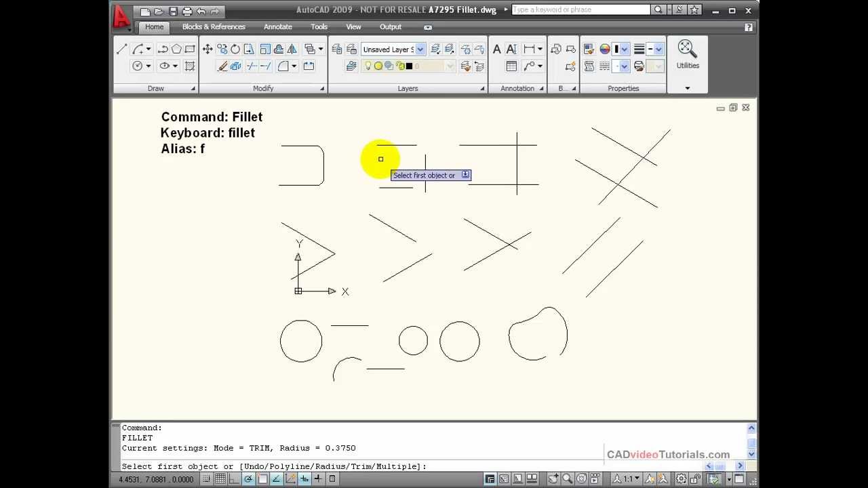
Task: Toggle Object Snap in status bar
Action: pyautogui.click(x=262, y=479)
